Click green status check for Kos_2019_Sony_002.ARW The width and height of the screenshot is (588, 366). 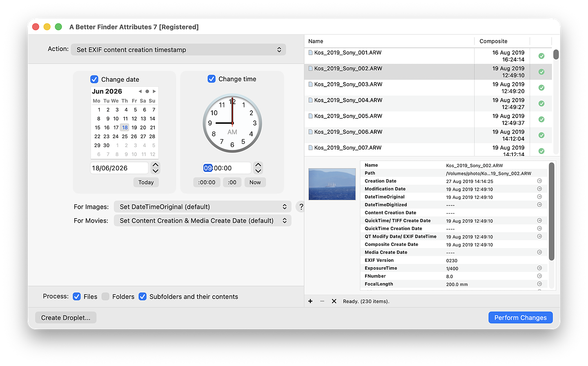click(x=541, y=72)
